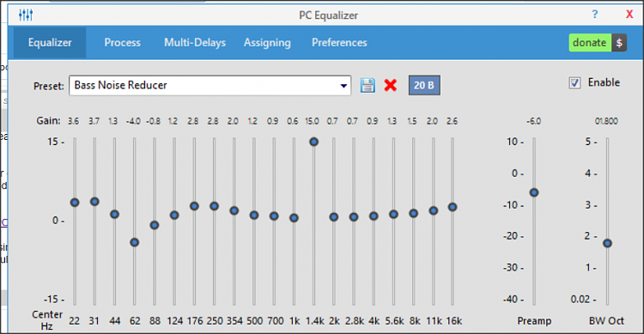Viewport: 644px width, 334px height.
Task: Open the Preferences tab
Action: (339, 43)
